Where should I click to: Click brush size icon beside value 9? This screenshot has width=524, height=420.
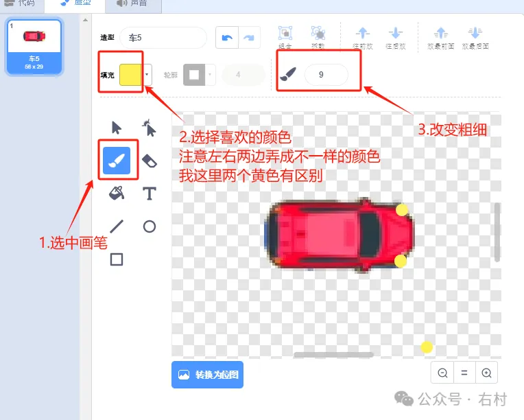point(288,74)
